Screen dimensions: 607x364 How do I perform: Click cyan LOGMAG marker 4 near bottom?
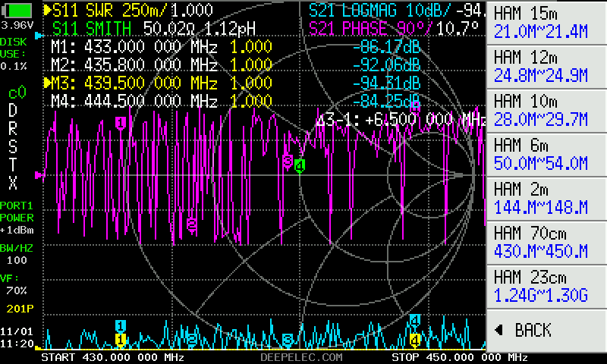click(x=414, y=320)
